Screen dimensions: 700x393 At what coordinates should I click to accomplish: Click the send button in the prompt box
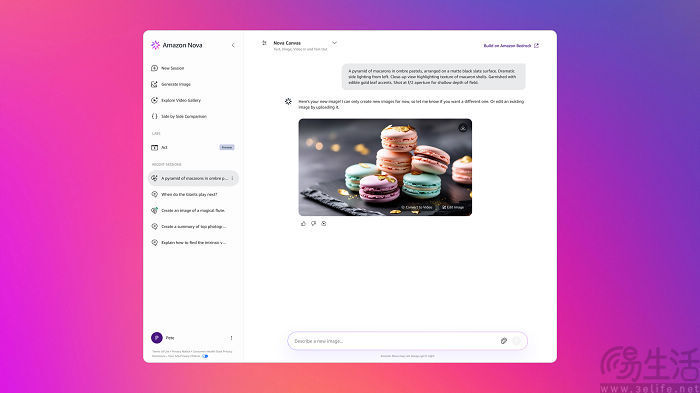point(517,341)
